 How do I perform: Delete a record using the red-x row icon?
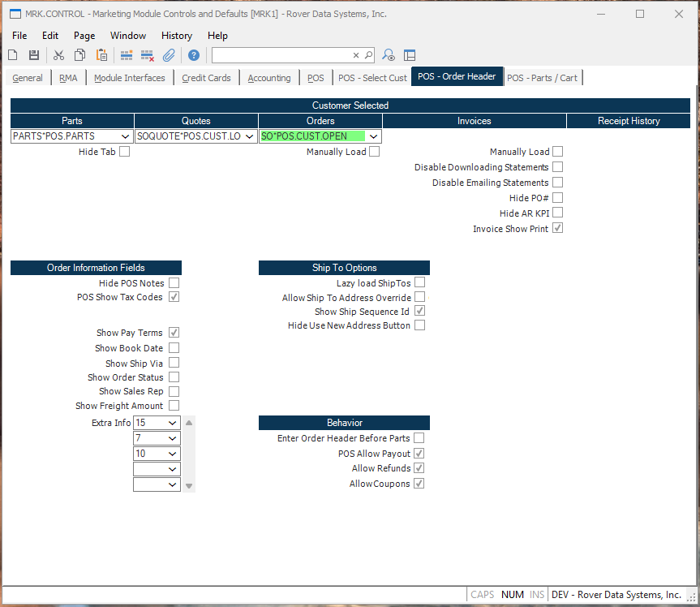148,54
